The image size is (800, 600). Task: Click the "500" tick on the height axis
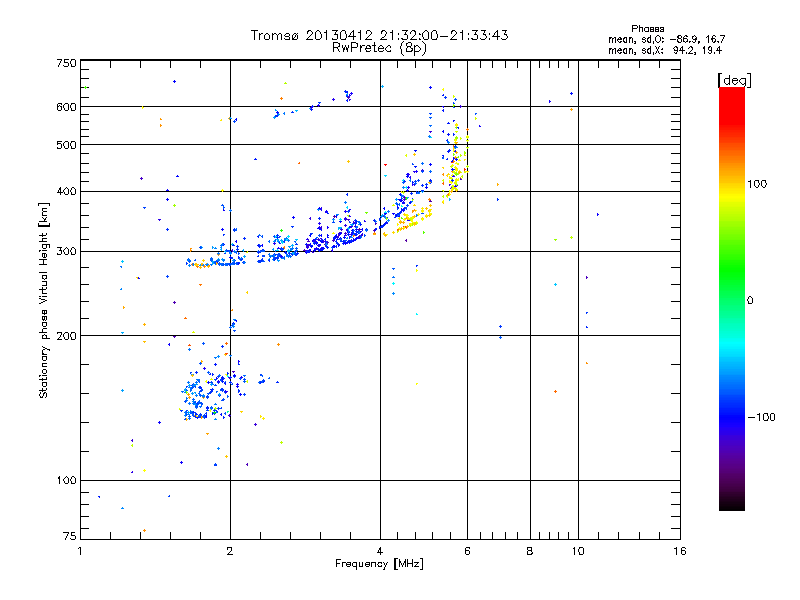point(66,145)
